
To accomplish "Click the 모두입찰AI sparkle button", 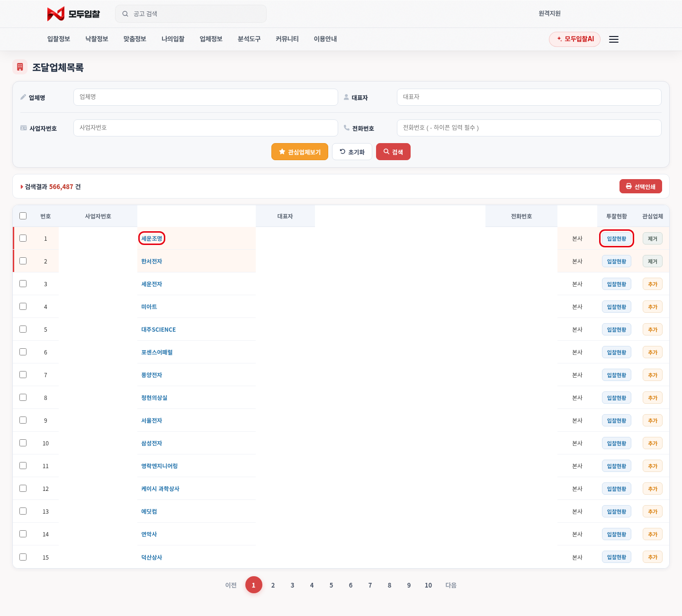I will click(574, 39).
